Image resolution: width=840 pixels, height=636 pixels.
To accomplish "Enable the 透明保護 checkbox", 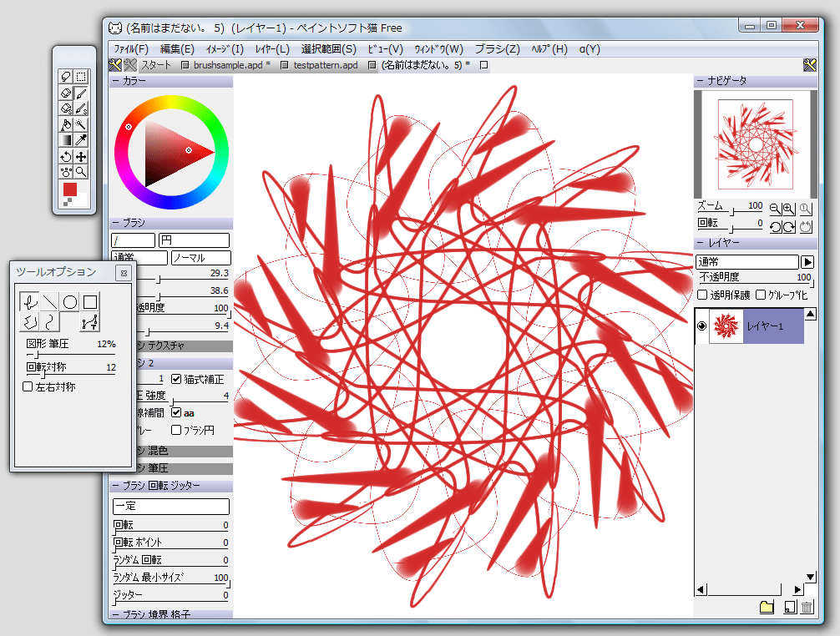I will click(x=702, y=295).
